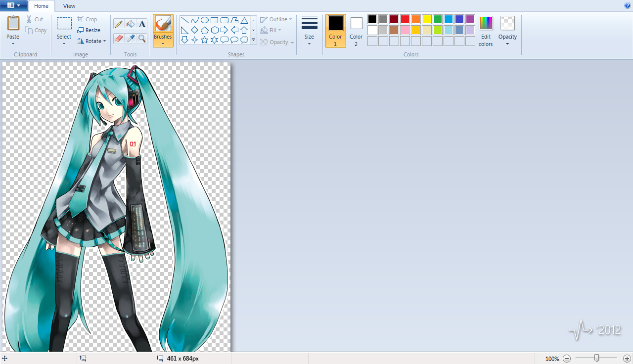This screenshot has width=633, height=364.
Task: Pick the yellow color swatch
Action: (x=427, y=19)
